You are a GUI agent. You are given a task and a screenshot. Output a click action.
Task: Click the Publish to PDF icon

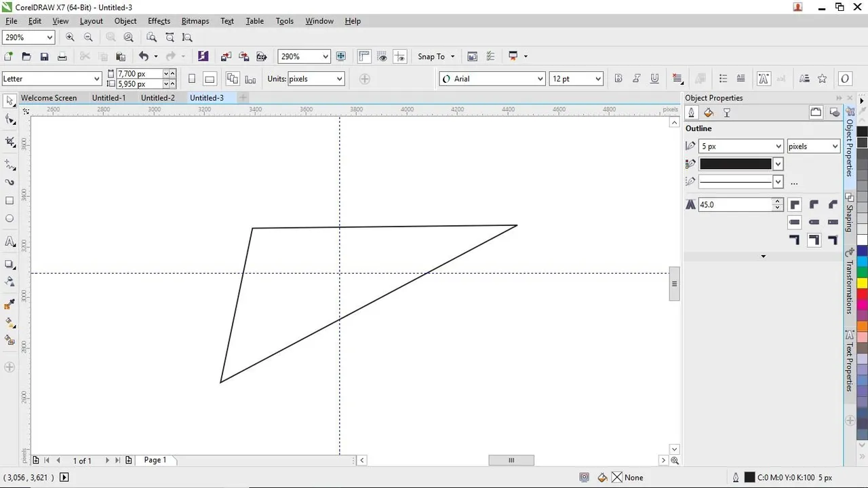click(261, 56)
